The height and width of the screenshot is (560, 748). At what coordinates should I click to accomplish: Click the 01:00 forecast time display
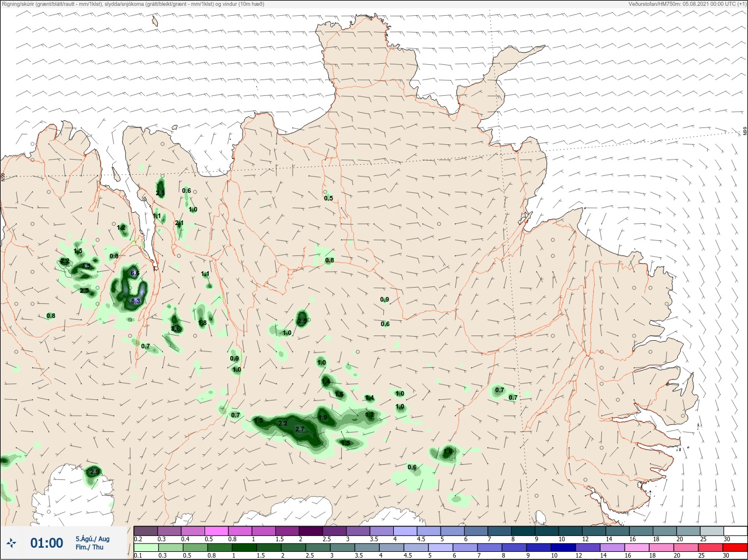point(47,543)
